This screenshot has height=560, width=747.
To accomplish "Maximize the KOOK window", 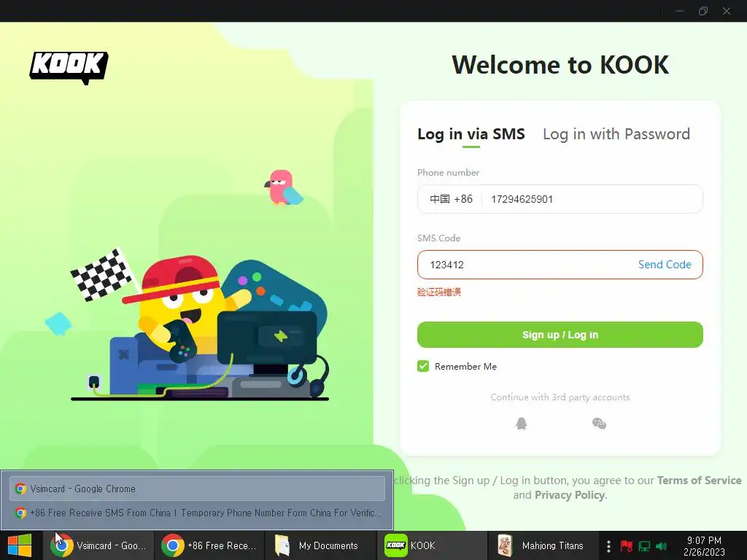I will (x=703, y=11).
